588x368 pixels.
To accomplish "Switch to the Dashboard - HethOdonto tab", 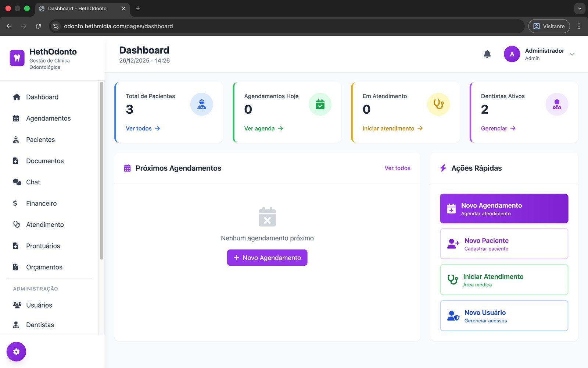I will coord(77,8).
